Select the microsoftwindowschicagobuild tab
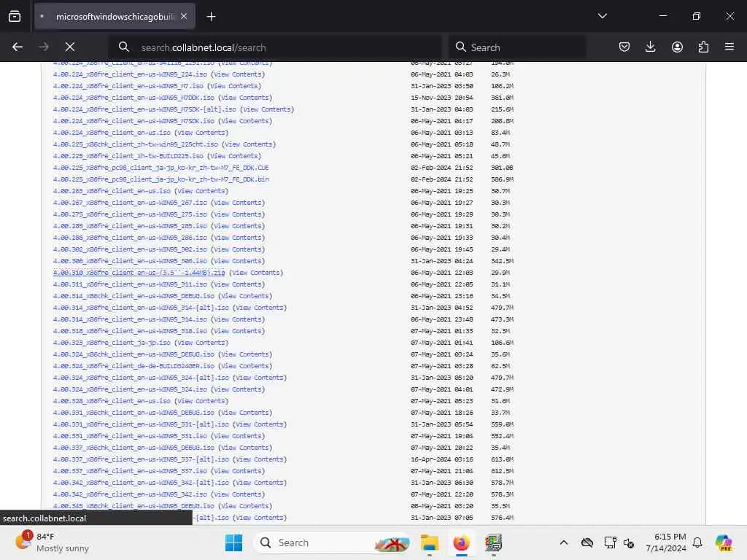747x560 pixels. (x=115, y=17)
